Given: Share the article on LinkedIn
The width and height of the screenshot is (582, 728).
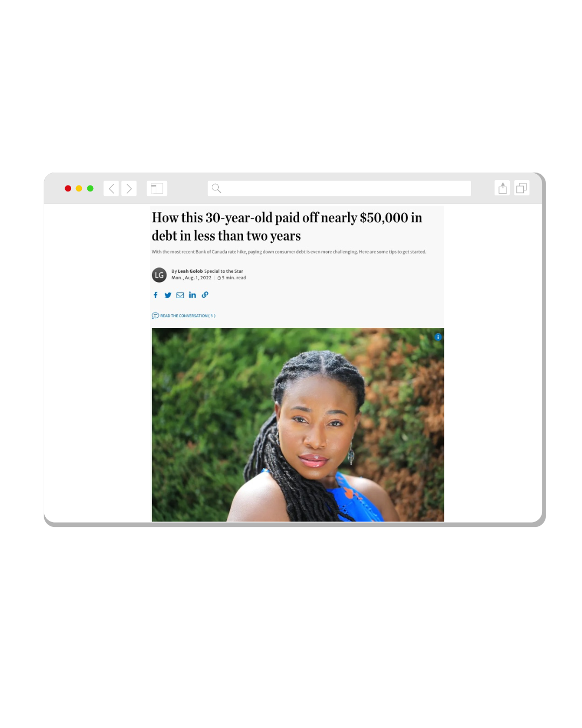Looking at the screenshot, I should [192, 295].
